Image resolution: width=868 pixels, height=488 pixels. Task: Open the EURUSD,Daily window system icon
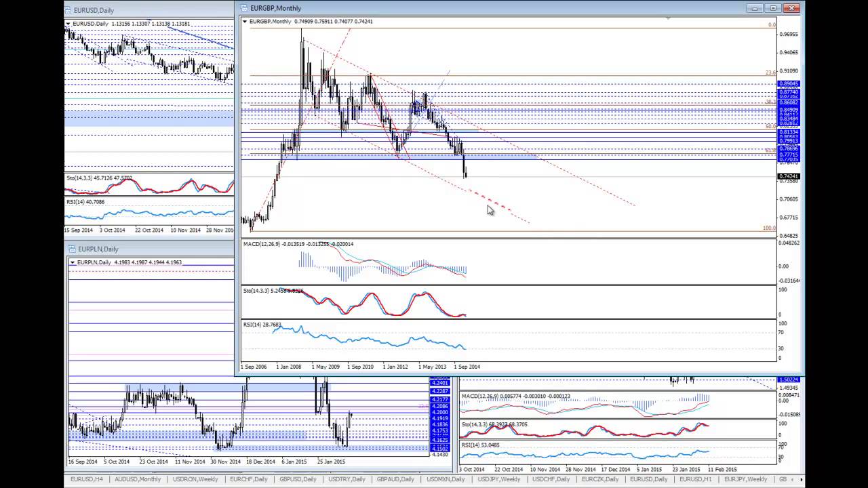coord(68,10)
